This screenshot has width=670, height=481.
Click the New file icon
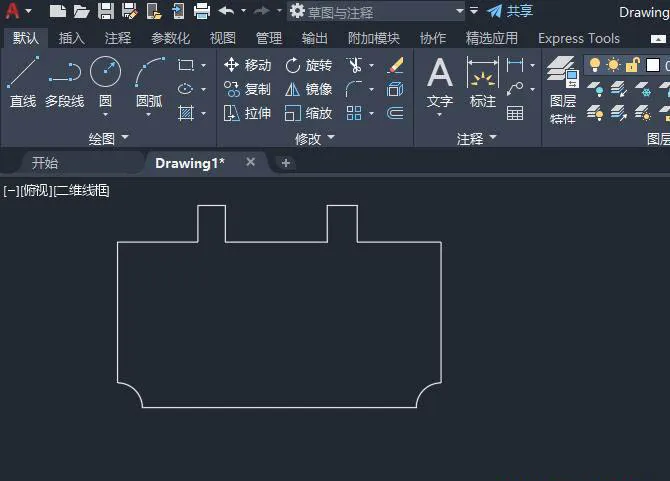pyautogui.click(x=57, y=11)
